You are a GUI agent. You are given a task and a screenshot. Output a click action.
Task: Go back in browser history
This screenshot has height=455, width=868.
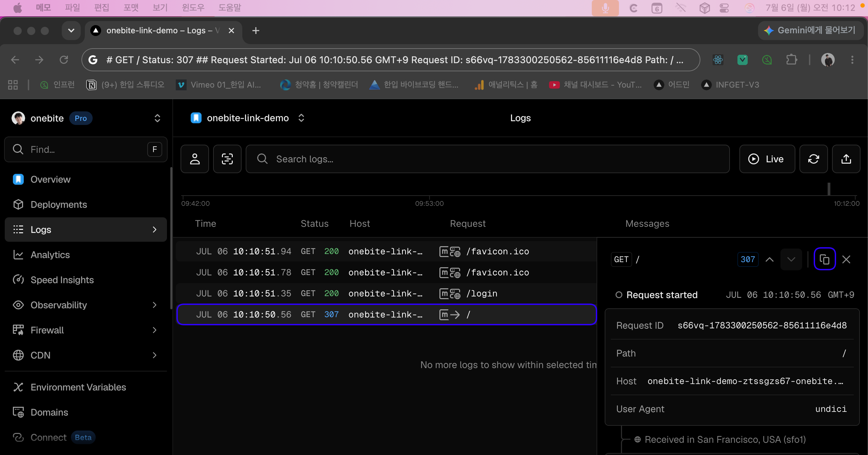pyautogui.click(x=15, y=60)
